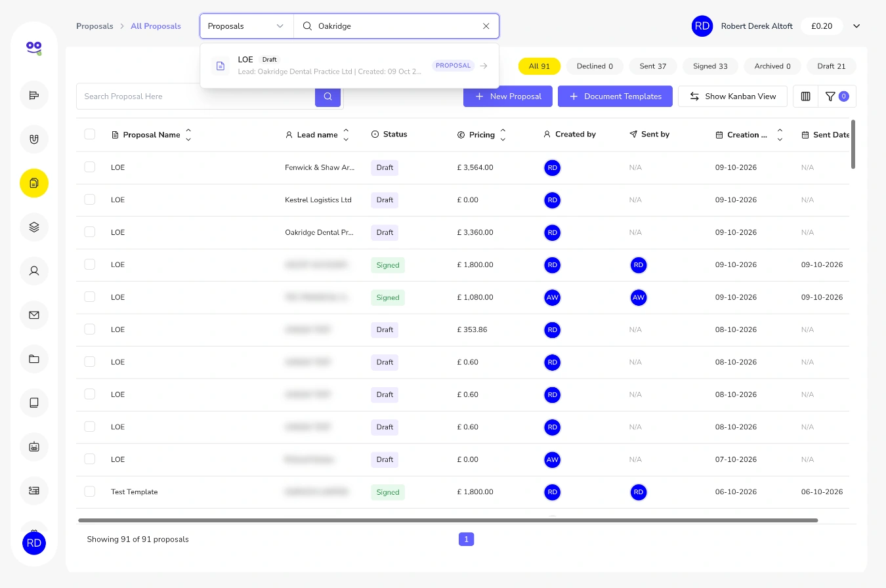This screenshot has height=588, width=886.
Task: Open Document Templates
Action: coord(615,96)
